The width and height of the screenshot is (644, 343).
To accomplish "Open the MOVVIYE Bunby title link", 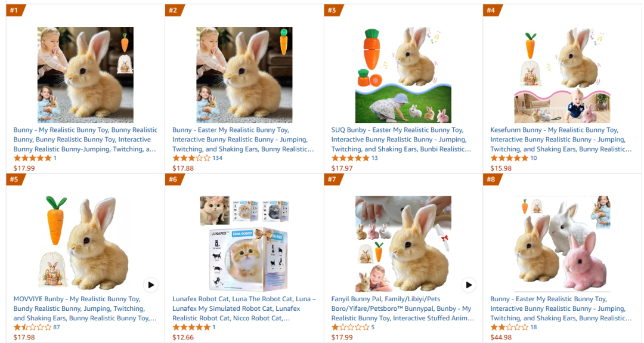I will coord(85,308).
